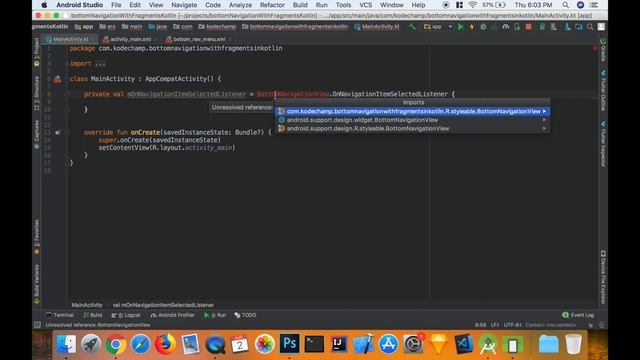Open the UTF-8 encoding selector
Image resolution: width=640 pixels, height=360 pixels.
[513, 325]
